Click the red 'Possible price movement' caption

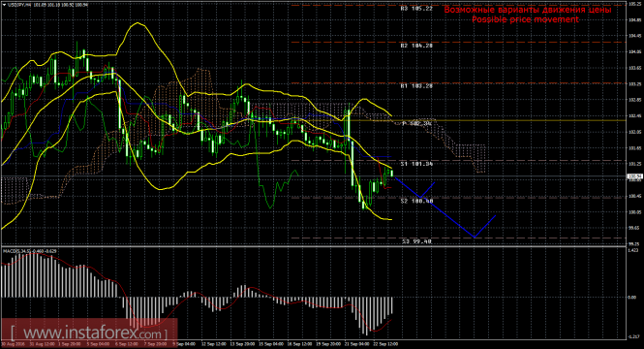pos(525,19)
